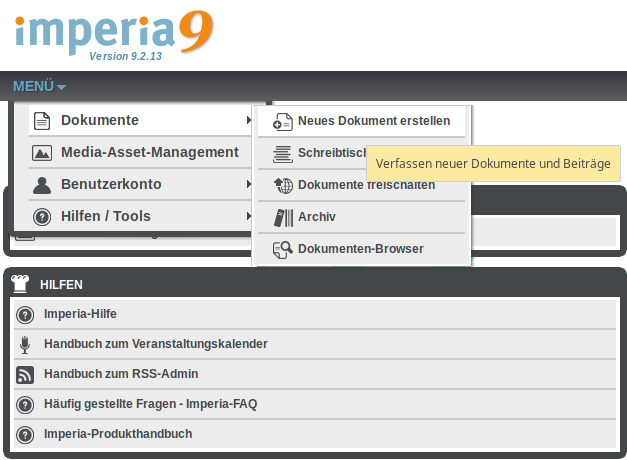Choose Archiv from the Dokumente submenu
The image size is (627, 460).
click(317, 217)
